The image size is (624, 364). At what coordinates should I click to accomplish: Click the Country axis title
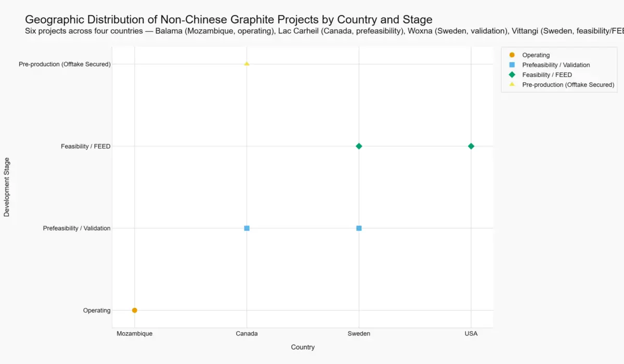(303, 347)
